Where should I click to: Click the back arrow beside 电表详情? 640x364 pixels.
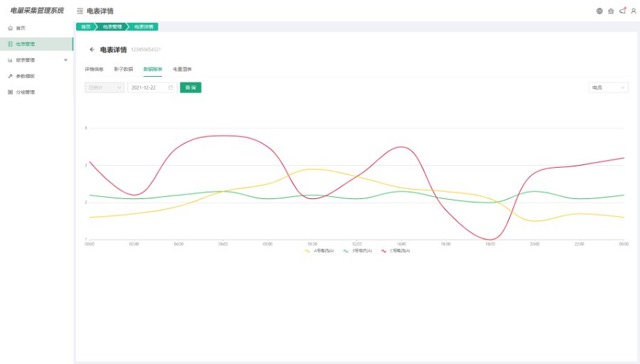pyautogui.click(x=92, y=50)
